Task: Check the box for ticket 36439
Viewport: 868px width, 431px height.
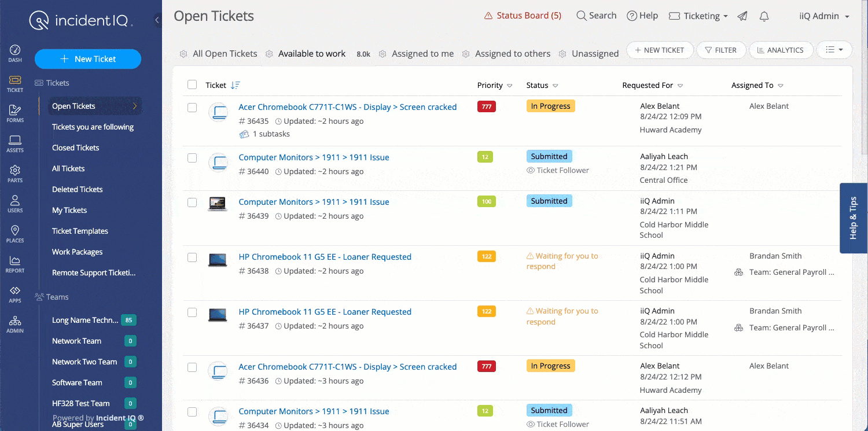Action: [x=192, y=202]
